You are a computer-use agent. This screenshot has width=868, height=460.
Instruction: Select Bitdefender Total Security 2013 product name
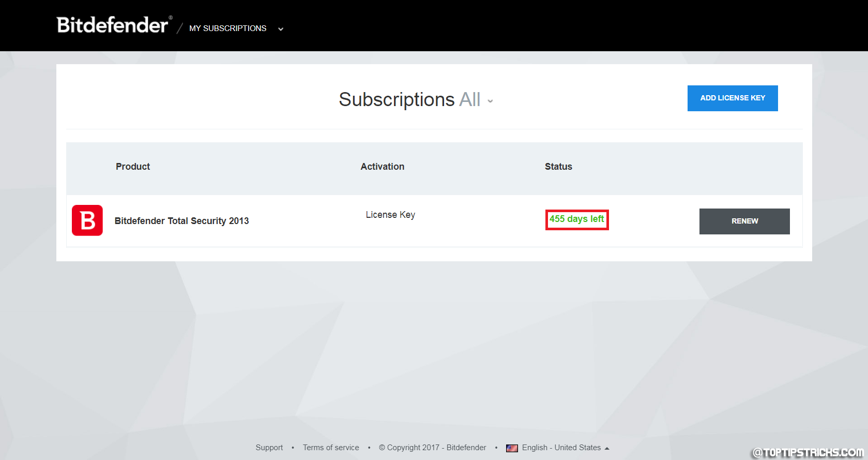click(x=181, y=221)
